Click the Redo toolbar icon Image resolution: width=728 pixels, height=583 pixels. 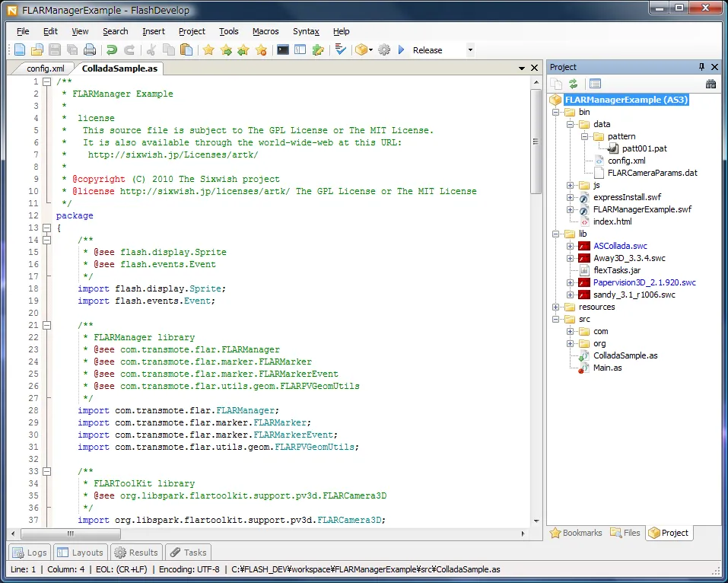[x=129, y=49]
